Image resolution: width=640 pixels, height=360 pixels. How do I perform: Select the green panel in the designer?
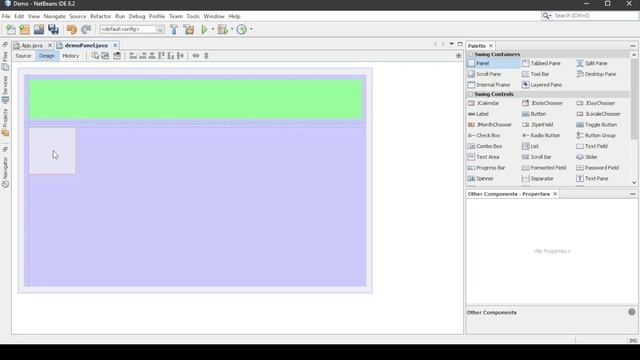pos(196,99)
